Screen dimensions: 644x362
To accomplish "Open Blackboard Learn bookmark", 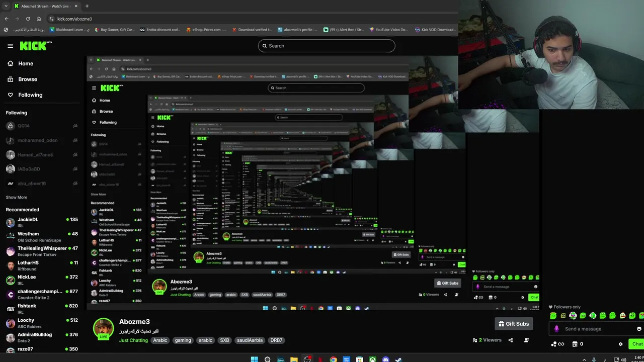I will click(69, 30).
